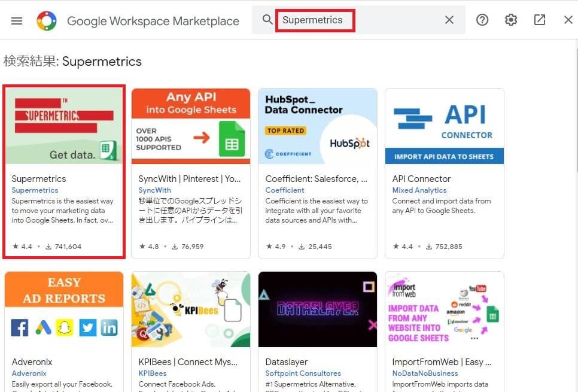
Task: Click the Coefficient developer link
Action: 285,190
